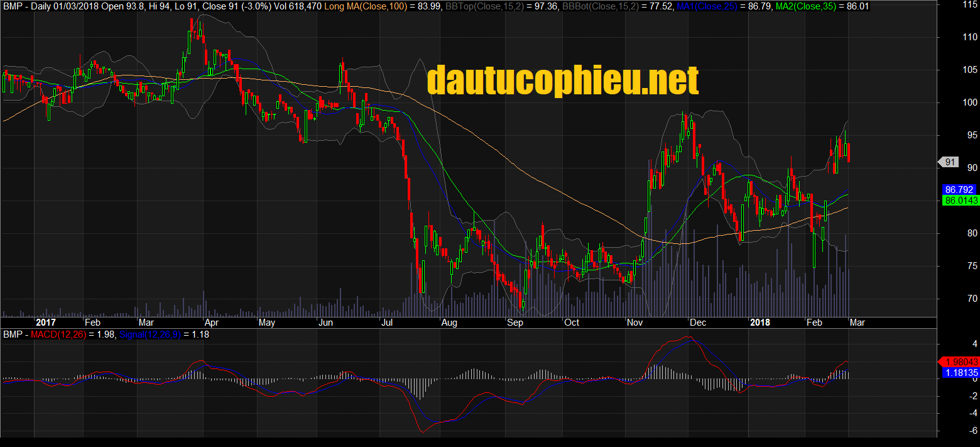Click the 'Feb' label just after 2018
Image resolution: width=980 pixels, height=447 pixels.
tap(814, 323)
